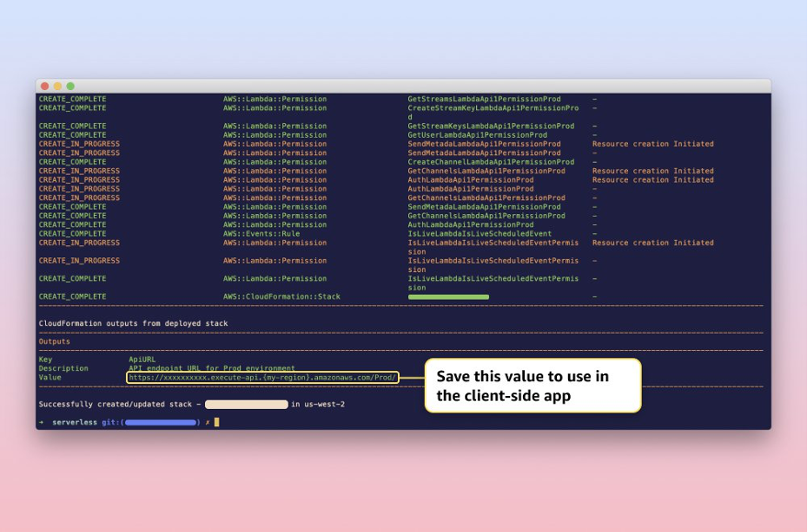Viewport: 808px width, 532px height.
Task: Click 'GetStreamKeysLambdaApi1PermissionProd' resource name
Action: click(x=491, y=126)
